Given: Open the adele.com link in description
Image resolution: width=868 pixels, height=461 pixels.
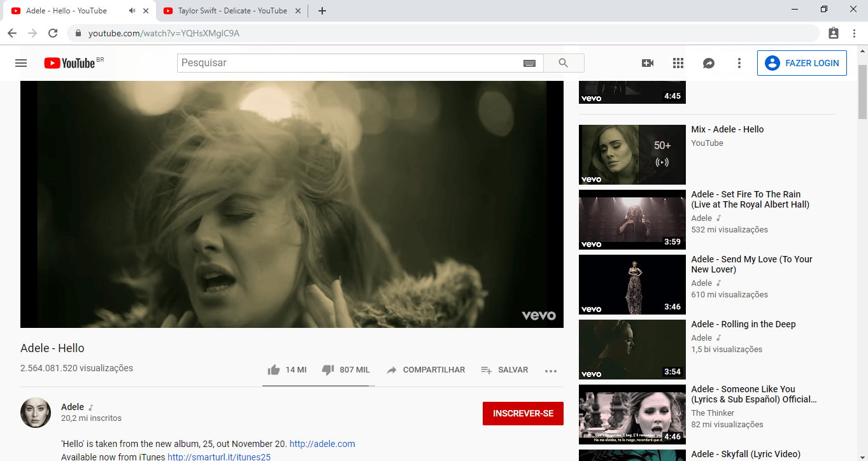Looking at the screenshot, I should click(x=322, y=444).
